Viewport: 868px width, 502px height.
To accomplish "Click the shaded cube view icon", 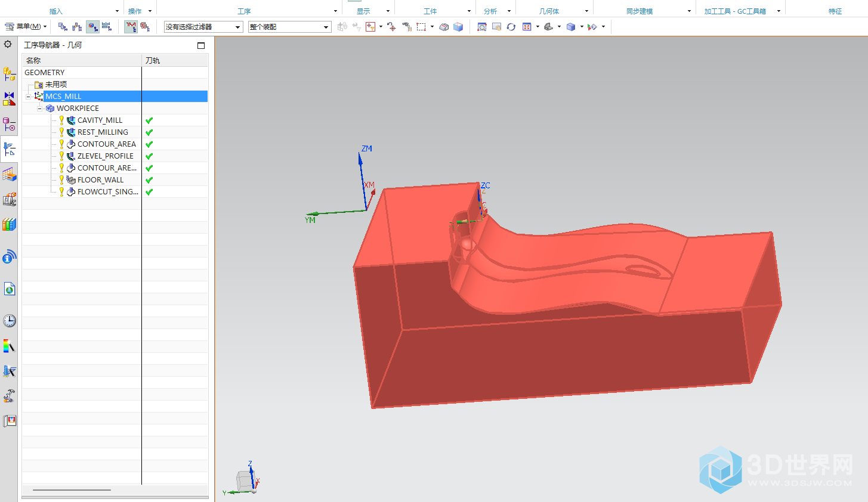I will coord(458,27).
